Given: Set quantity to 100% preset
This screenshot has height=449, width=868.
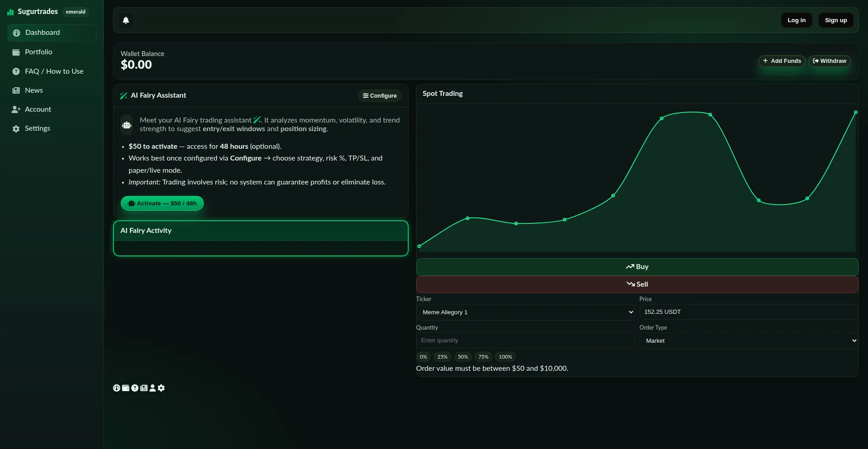Looking at the screenshot, I should tap(505, 357).
